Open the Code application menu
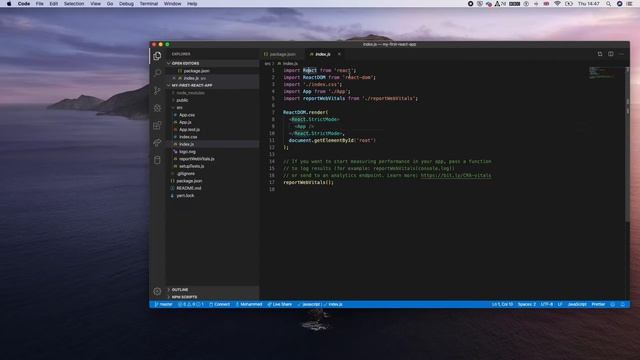Screen dimensions: 640x360 [24, 4]
